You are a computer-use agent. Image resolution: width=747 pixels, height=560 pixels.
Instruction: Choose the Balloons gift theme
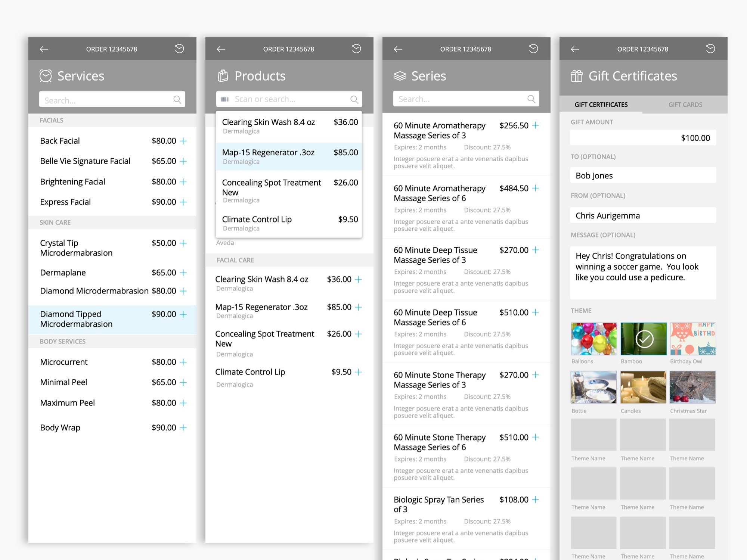tap(593, 339)
